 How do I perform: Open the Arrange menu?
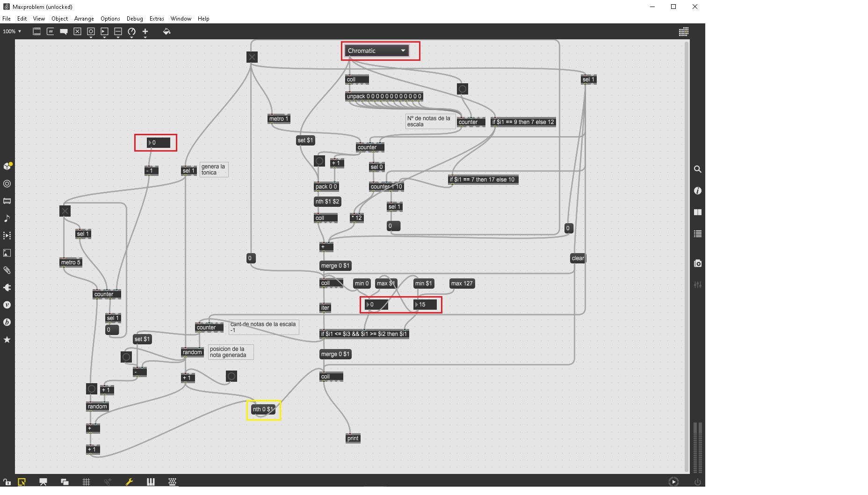84,19
